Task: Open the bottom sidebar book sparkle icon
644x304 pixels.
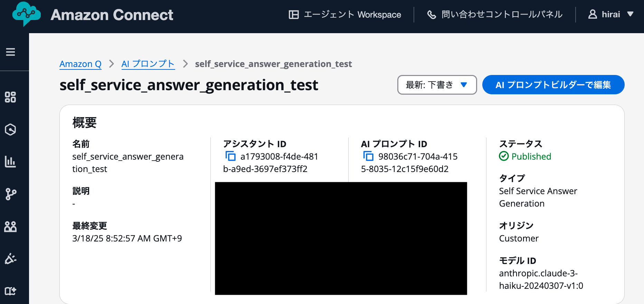Action: tap(10, 291)
